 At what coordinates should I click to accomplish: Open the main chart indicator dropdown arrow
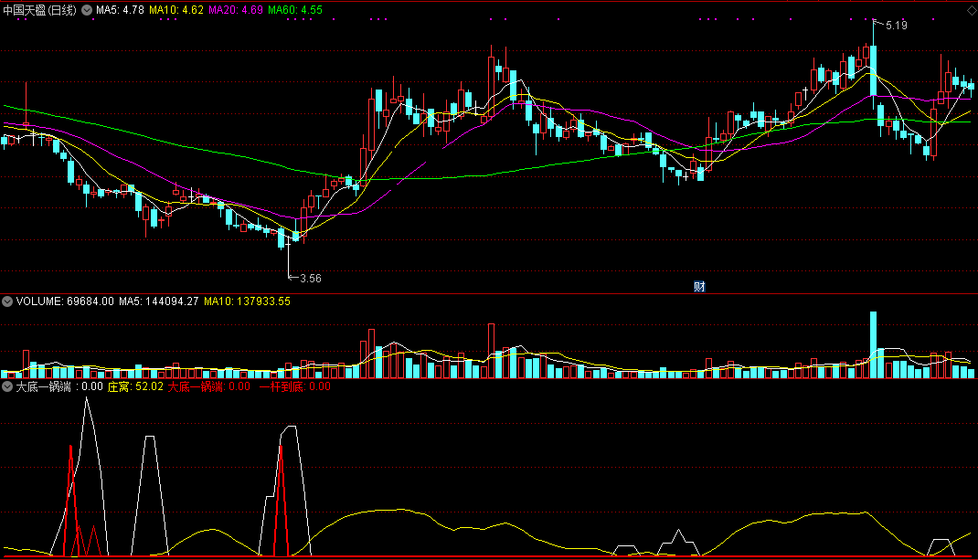click(x=87, y=10)
